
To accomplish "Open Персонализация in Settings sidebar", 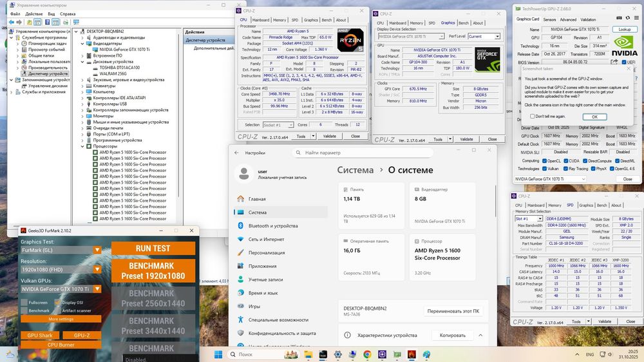I will click(281, 252).
